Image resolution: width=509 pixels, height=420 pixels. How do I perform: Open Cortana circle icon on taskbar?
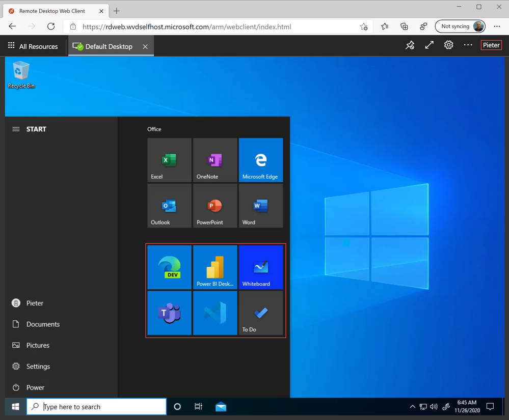[x=177, y=406]
